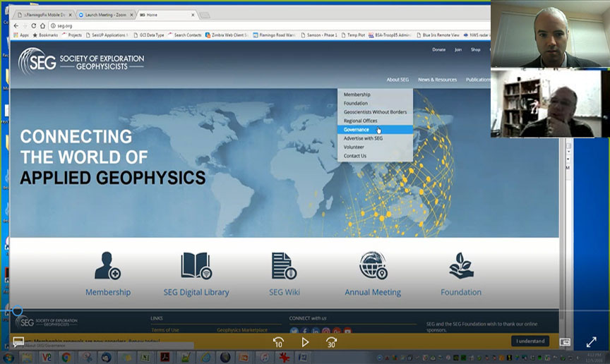Open the Excel taskbar icon

tap(145, 357)
